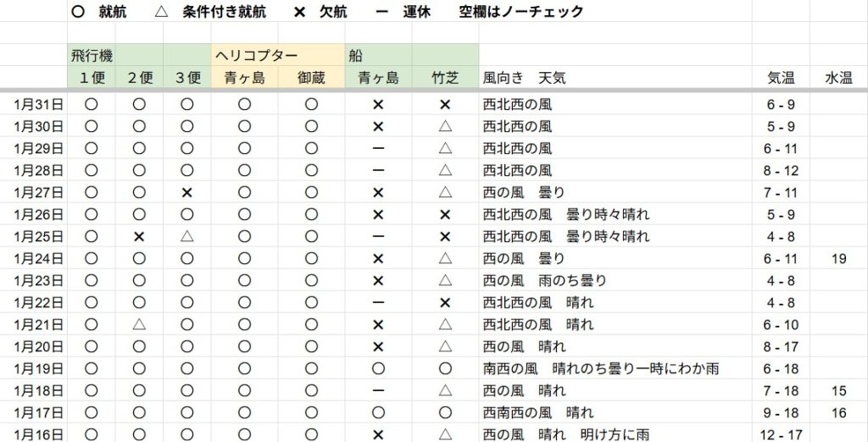Select the × mark in 2便 for 1月25日
This screenshot has height=442, width=868.
(x=139, y=237)
